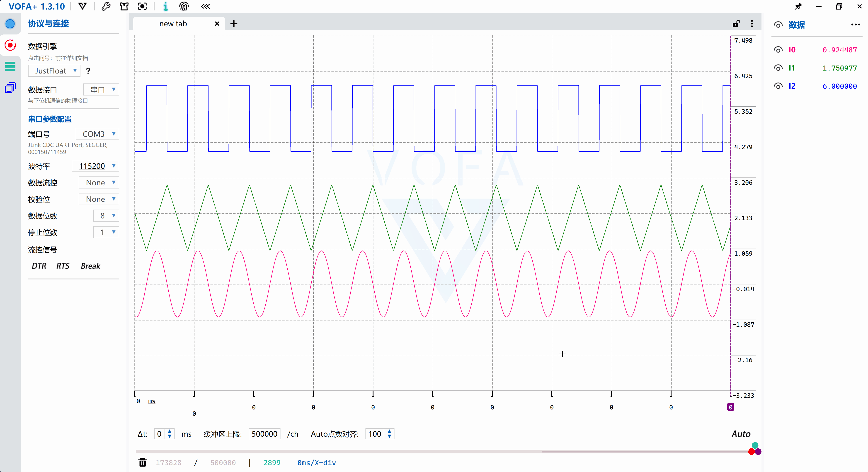
Task: Open the 串口 data interface dropdown
Action: pos(101,90)
